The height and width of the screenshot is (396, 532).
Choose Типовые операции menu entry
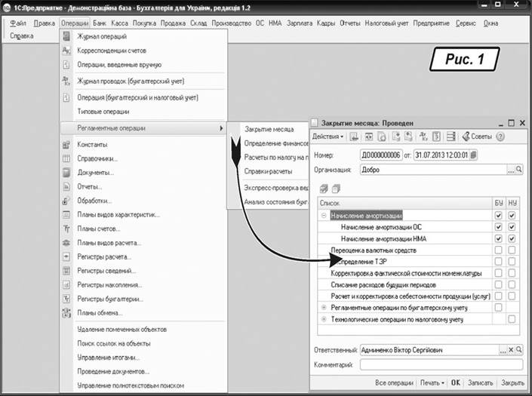pos(103,112)
